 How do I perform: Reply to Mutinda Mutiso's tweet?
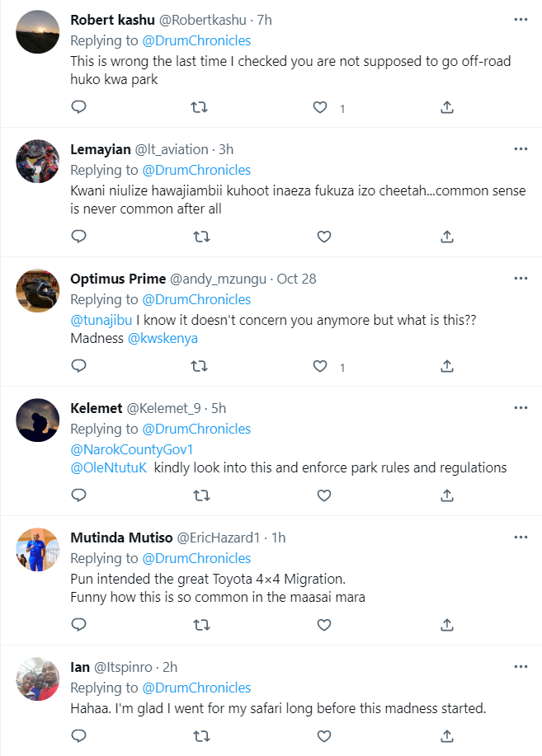(78, 625)
